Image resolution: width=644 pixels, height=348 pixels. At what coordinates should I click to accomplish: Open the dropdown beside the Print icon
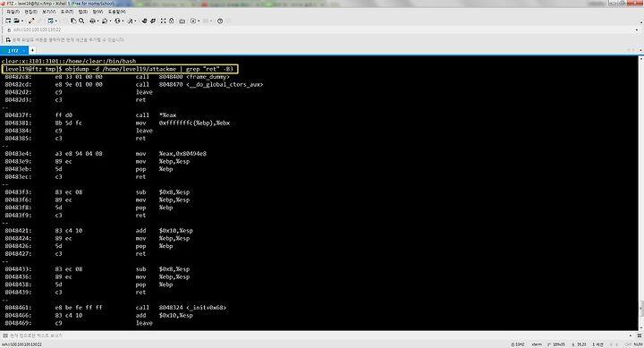[x=97, y=21]
